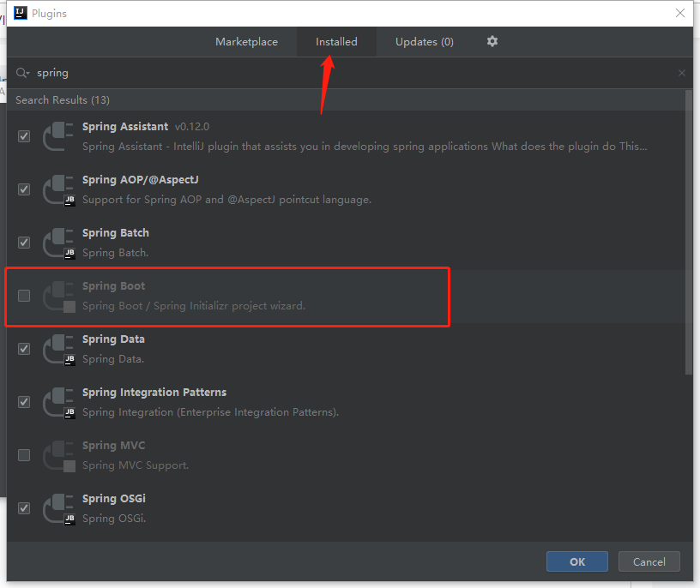Open search options via magnifier icon
Image resolution: width=700 pixels, height=588 pixels.
22,73
